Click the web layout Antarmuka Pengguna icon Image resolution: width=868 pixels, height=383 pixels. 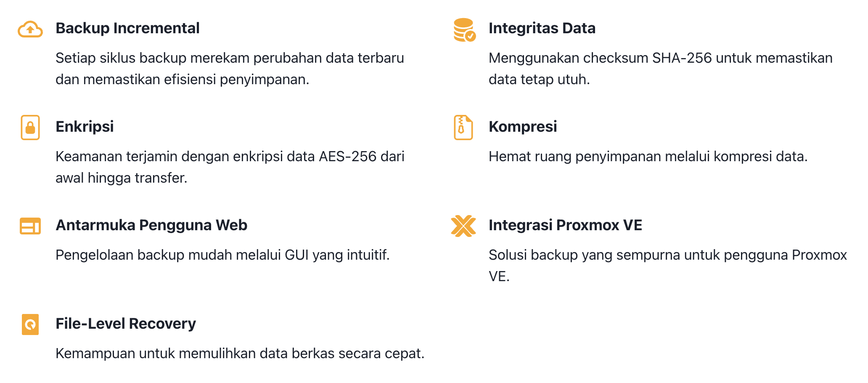[30, 226]
